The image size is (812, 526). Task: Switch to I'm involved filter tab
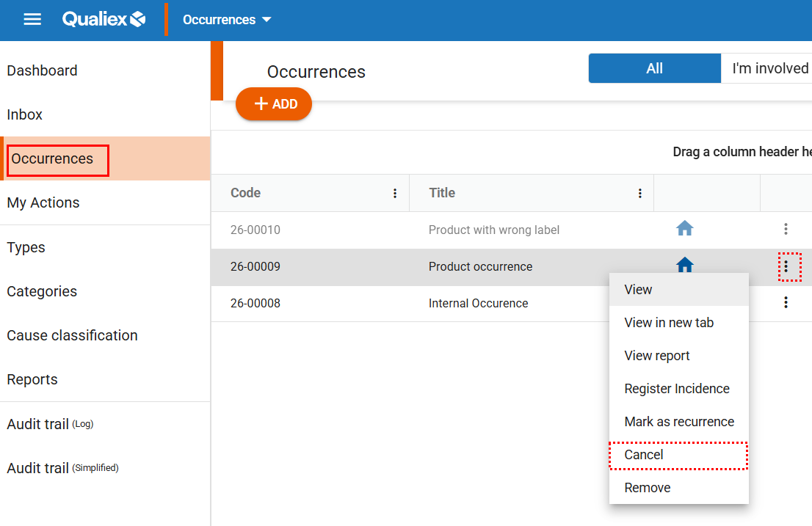[769, 68]
